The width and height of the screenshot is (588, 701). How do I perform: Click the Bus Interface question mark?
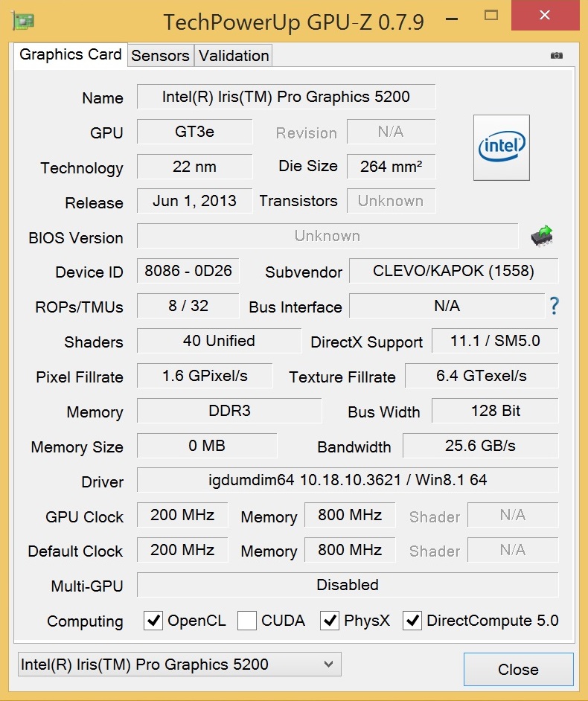pyautogui.click(x=554, y=306)
